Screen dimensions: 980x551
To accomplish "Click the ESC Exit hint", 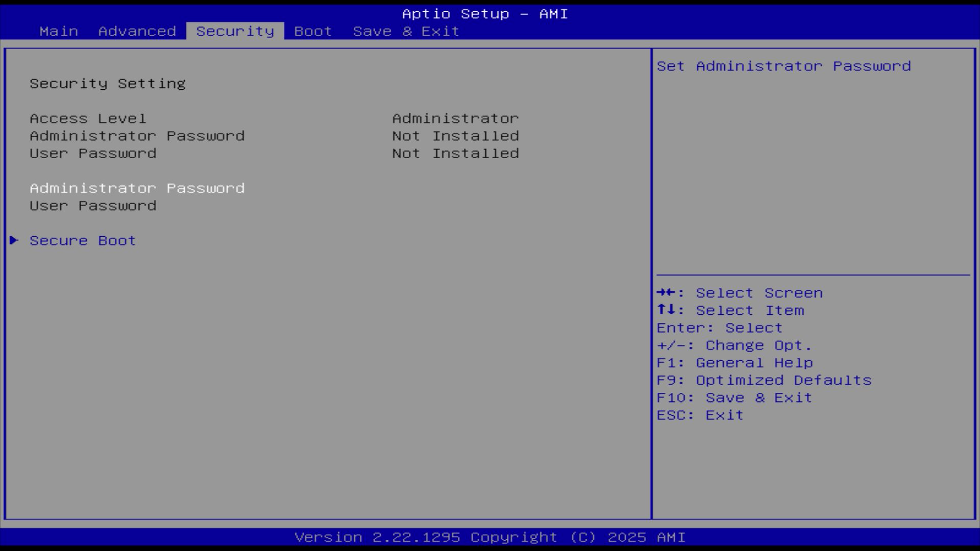I will 700,415.
